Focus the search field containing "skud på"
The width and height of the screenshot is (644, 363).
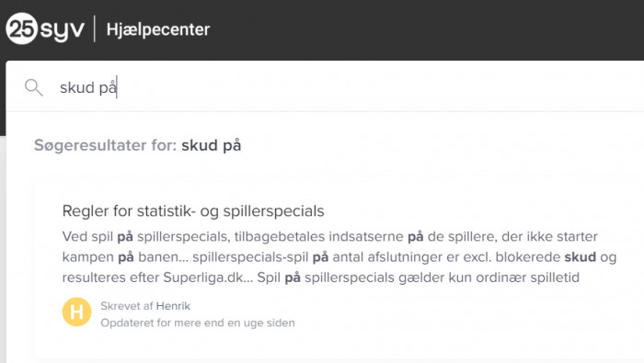[325, 86]
